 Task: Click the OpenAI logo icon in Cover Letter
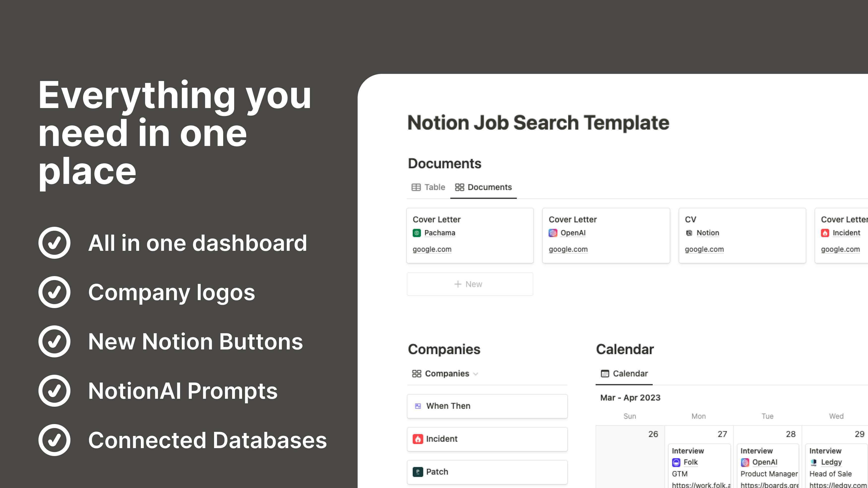(553, 233)
